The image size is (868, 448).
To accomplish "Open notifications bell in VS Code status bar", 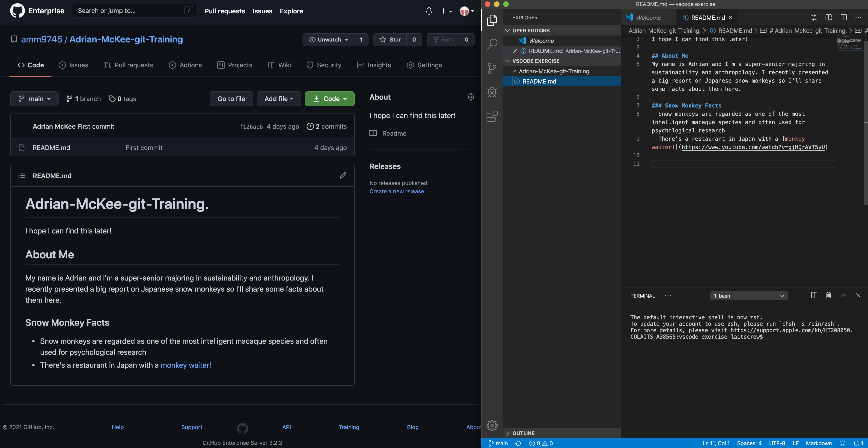I will (858, 443).
